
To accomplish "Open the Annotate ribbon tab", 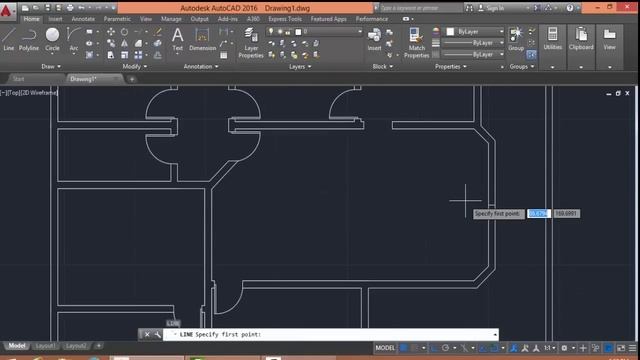I will [83, 19].
